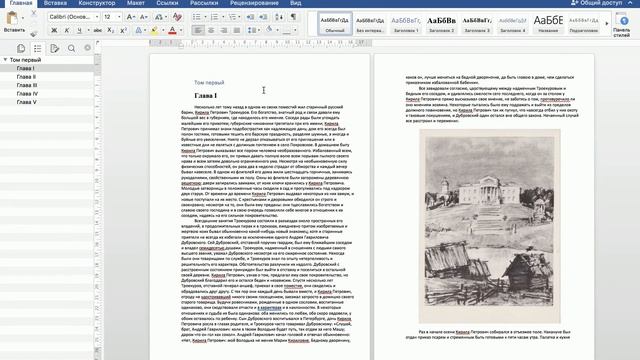The height and width of the screenshot is (360, 640).
Task: Decrease font size with the A▼ icon
Action: click(143, 17)
